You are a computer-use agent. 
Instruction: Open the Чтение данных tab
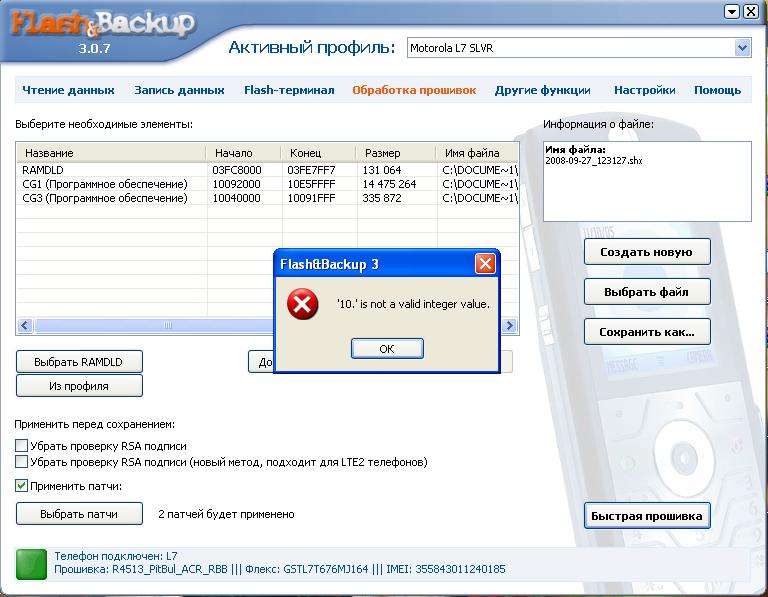(68, 90)
